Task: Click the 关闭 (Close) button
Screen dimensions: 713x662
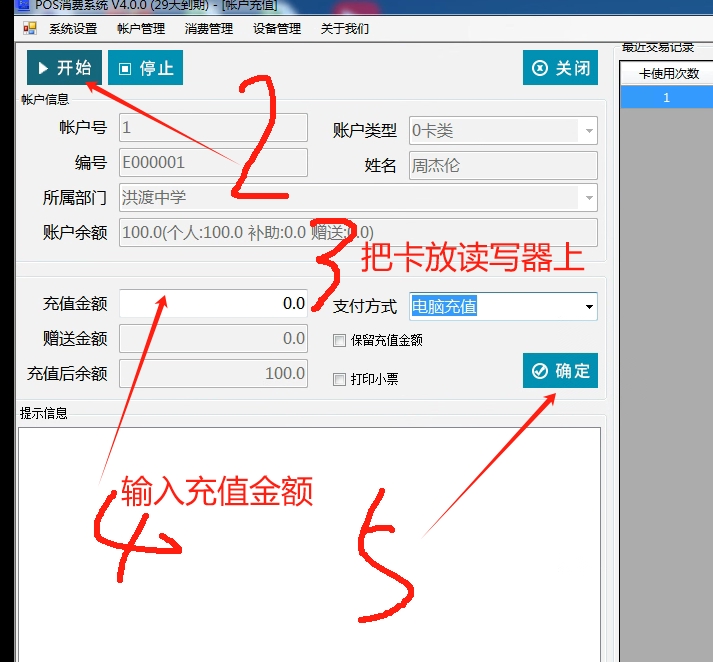Action: pos(560,68)
